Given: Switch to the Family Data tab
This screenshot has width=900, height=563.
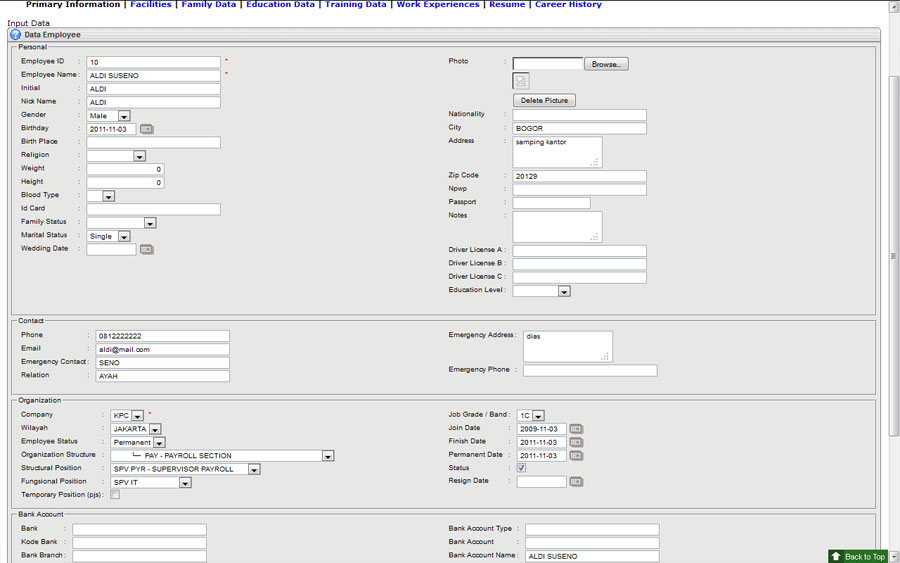Looking at the screenshot, I should click(x=208, y=5).
